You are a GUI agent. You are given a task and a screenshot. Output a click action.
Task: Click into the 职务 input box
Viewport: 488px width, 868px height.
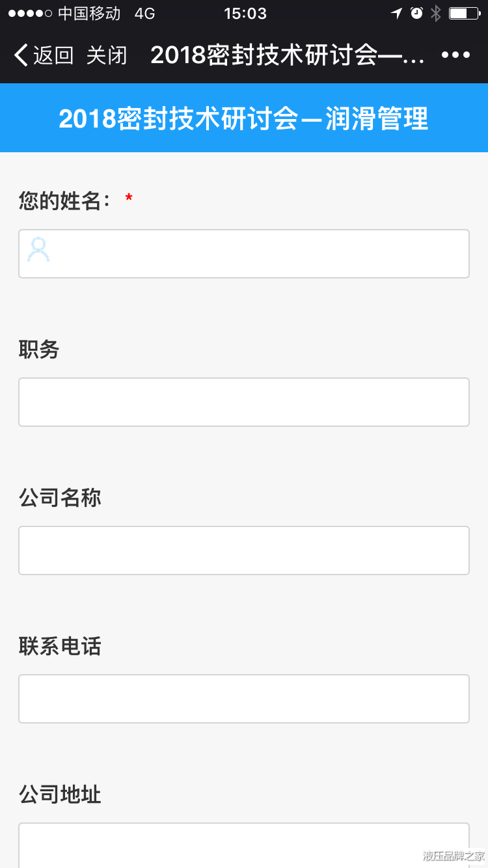[244, 402]
